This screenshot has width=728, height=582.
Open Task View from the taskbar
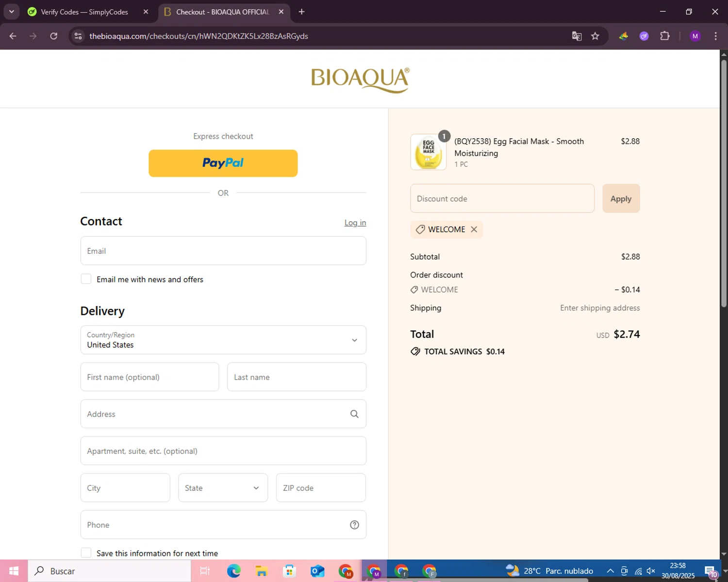205,571
